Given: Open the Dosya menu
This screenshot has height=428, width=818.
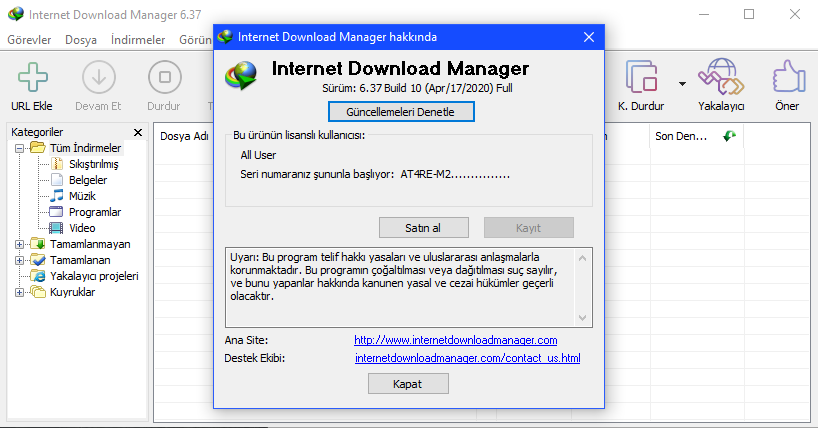Looking at the screenshot, I should [x=81, y=40].
